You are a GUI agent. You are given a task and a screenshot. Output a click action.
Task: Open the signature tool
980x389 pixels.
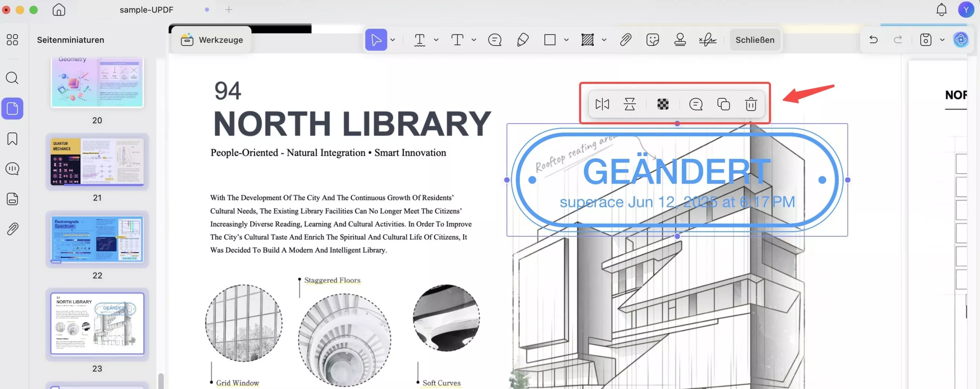[707, 40]
